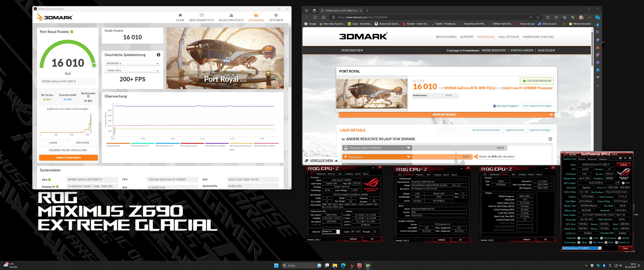Click the Zum Vergleich hinzufügen button
Screen dimensions: 644x270
pos(537,106)
